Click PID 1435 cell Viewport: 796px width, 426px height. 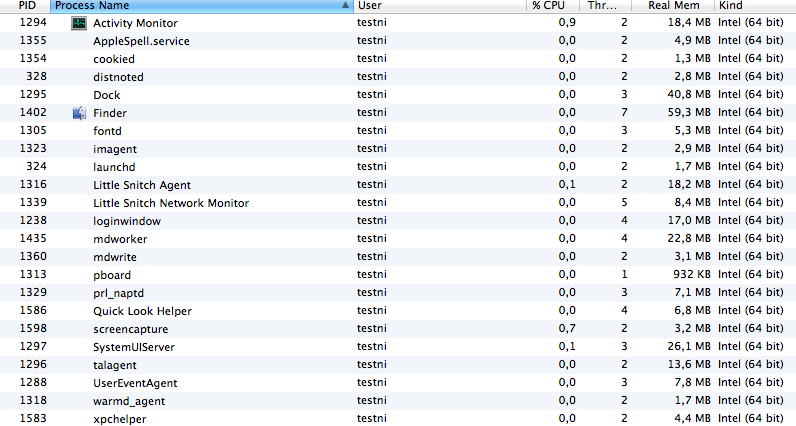coord(32,238)
